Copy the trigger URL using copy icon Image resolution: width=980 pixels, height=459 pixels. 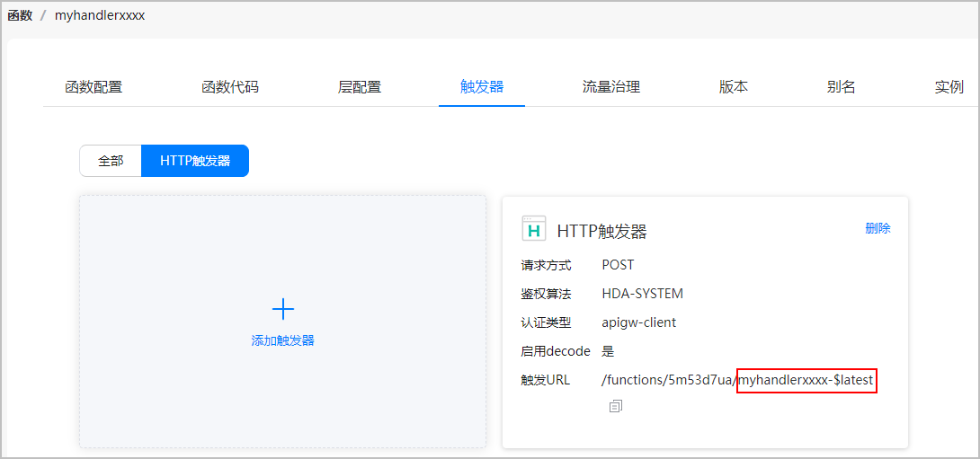615,406
